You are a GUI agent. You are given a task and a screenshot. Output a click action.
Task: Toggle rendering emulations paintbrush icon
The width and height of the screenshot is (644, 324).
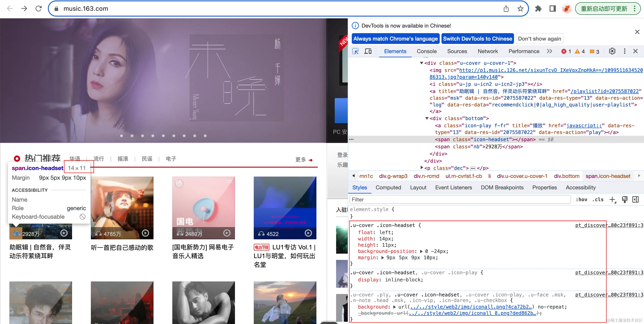point(625,200)
